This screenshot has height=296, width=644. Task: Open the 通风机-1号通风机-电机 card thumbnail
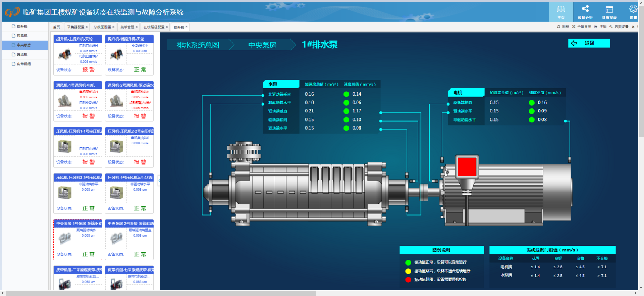pos(65,100)
